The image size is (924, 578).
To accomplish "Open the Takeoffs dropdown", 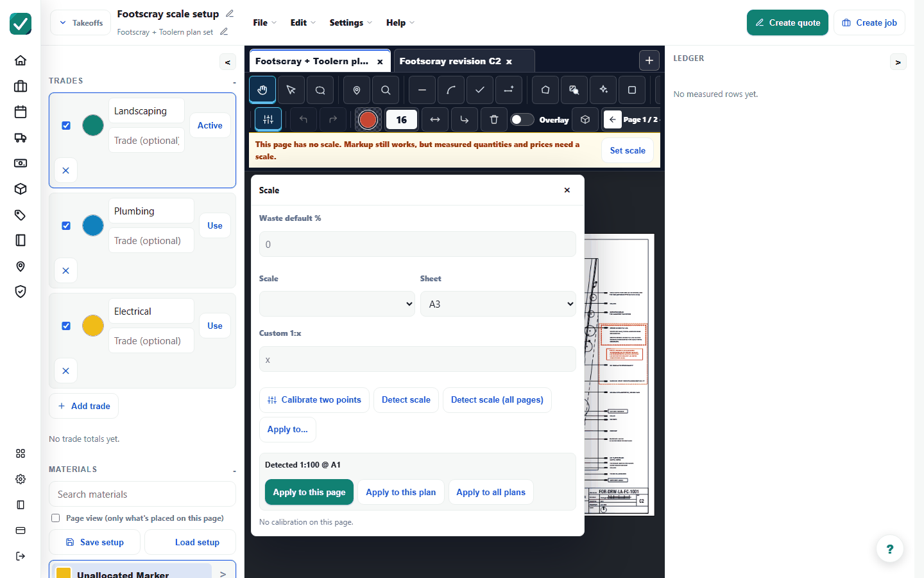I will (x=81, y=23).
